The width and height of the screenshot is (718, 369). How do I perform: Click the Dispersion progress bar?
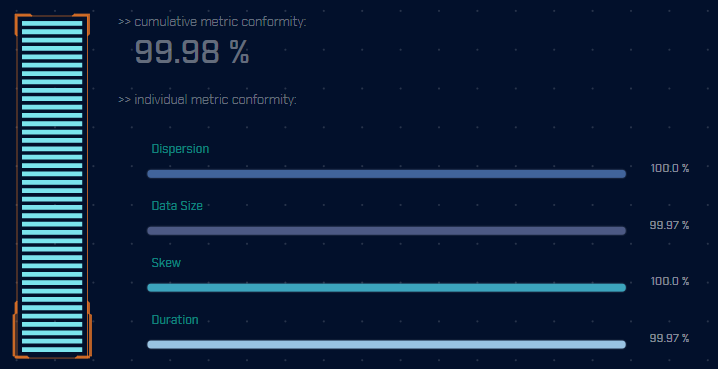click(x=386, y=174)
